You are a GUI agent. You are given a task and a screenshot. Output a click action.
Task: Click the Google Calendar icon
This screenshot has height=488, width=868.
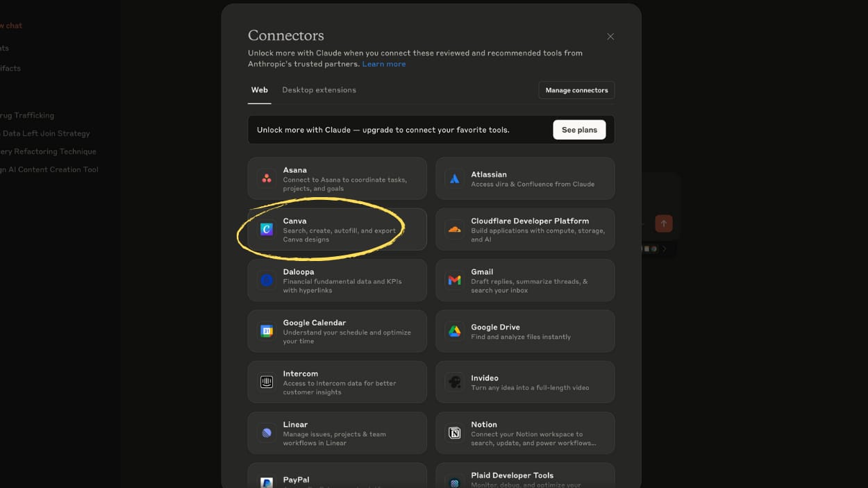[267, 331]
